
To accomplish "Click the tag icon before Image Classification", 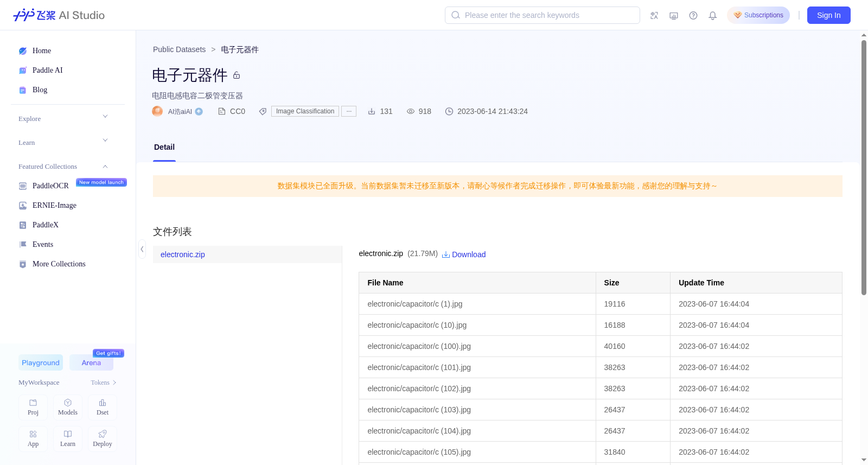I will (x=263, y=111).
